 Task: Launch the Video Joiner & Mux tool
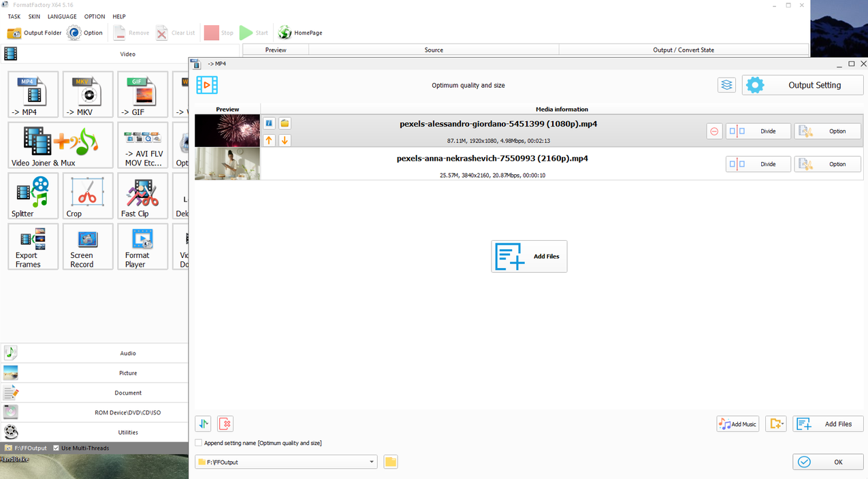(x=61, y=145)
